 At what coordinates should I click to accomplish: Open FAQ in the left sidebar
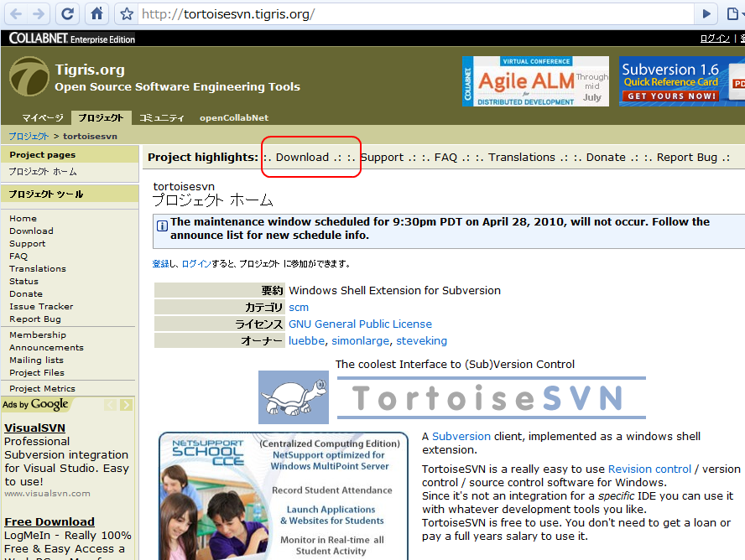pyautogui.click(x=18, y=257)
